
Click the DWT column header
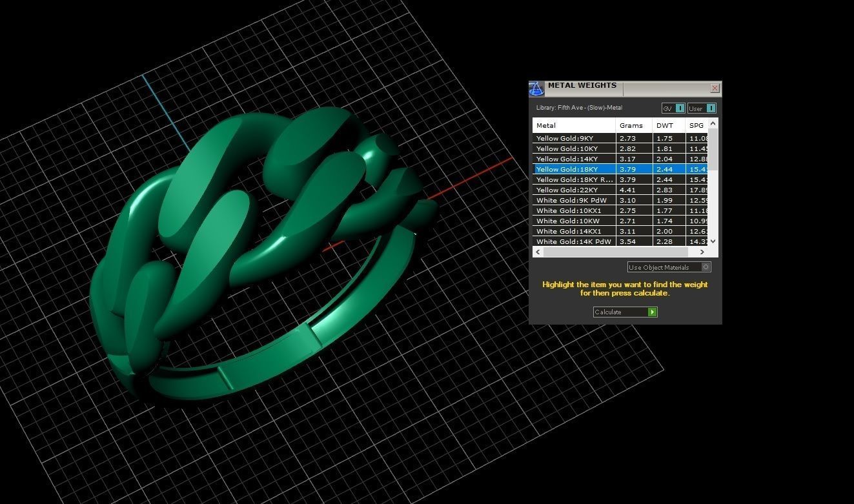(x=669, y=125)
